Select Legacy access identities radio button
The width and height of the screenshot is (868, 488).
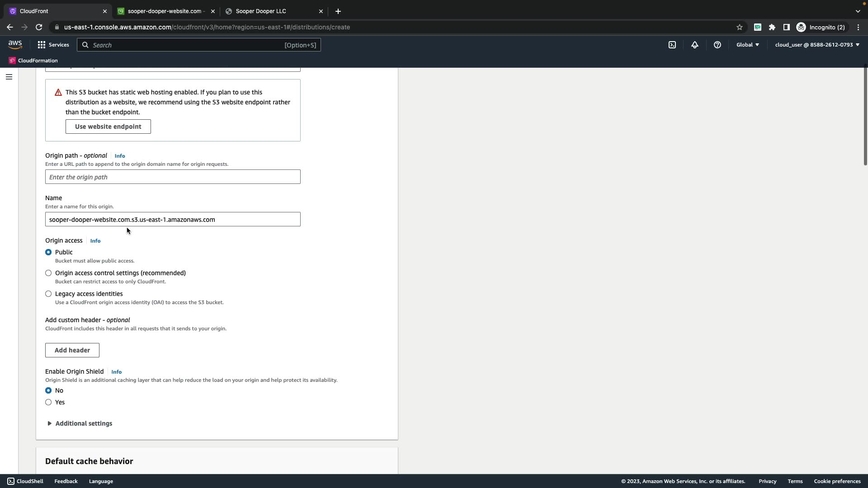[48, 294]
